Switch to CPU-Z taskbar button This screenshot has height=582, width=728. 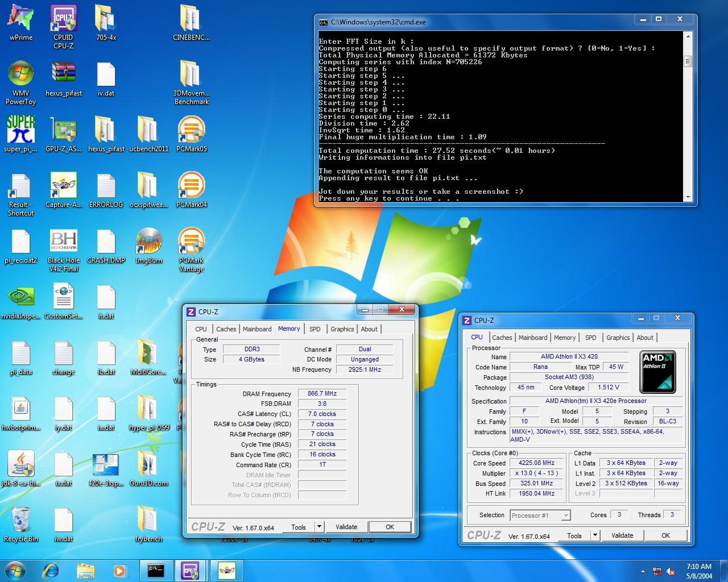tap(191, 570)
